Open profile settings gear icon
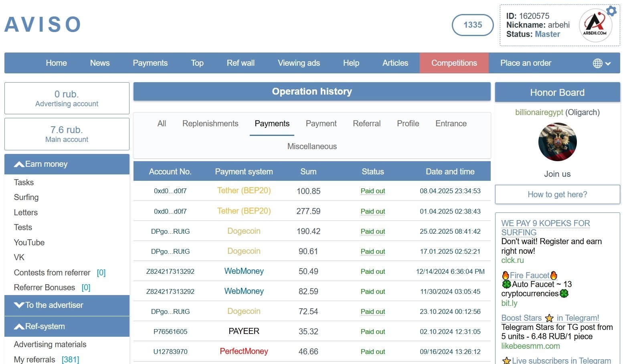Image resolution: width=625 pixels, height=364 pixels. click(611, 11)
